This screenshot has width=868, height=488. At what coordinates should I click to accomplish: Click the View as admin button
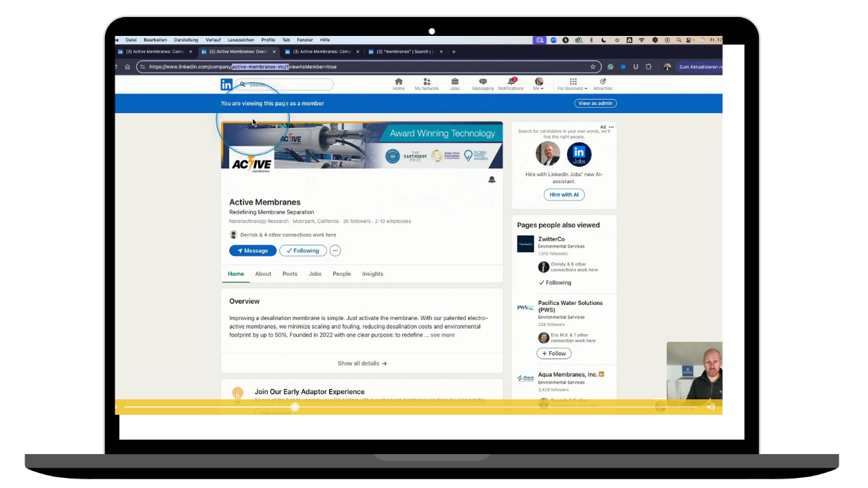pos(596,104)
